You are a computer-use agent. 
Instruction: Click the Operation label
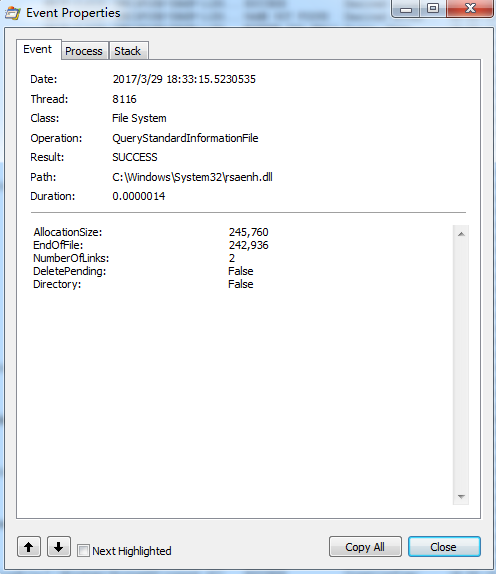[56, 138]
